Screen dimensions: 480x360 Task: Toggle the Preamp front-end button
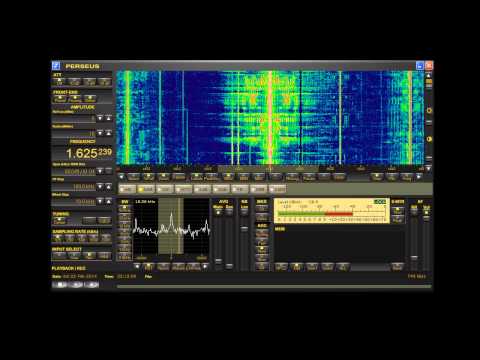click(74, 99)
